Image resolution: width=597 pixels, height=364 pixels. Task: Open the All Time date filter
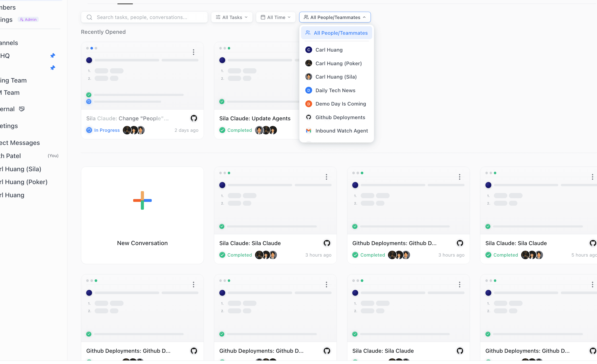275,17
